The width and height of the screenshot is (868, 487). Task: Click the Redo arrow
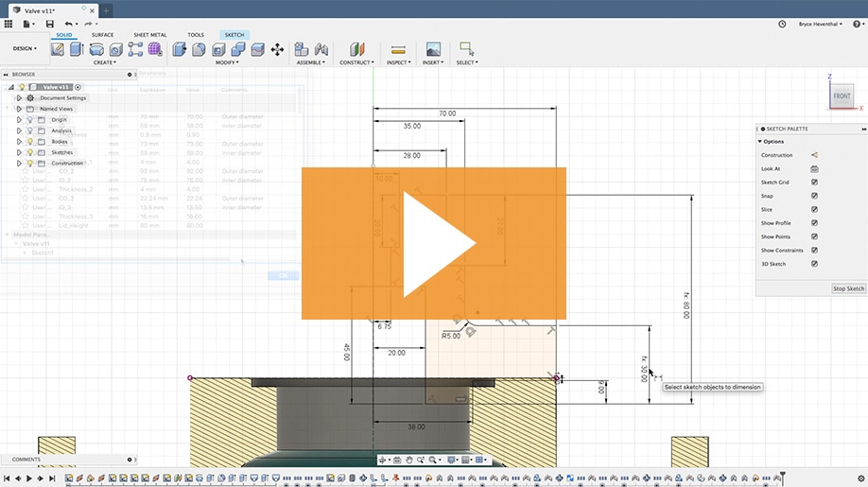(90, 24)
